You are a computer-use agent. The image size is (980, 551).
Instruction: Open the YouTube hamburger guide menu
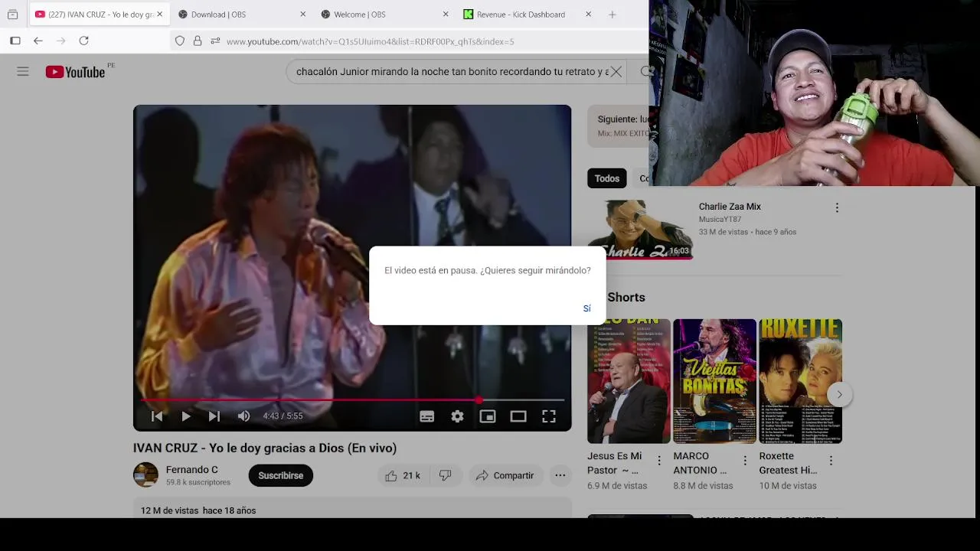coord(23,71)
